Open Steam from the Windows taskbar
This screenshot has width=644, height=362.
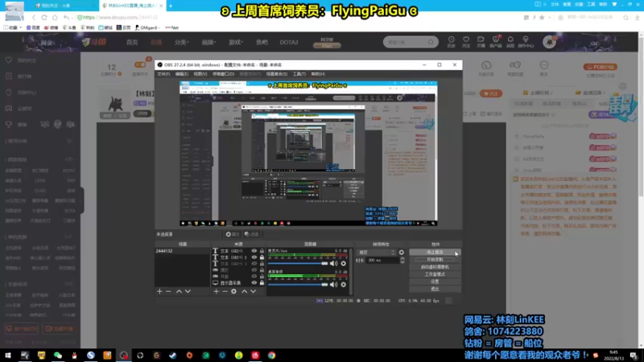pyautogui.click(x=173, y=356)
